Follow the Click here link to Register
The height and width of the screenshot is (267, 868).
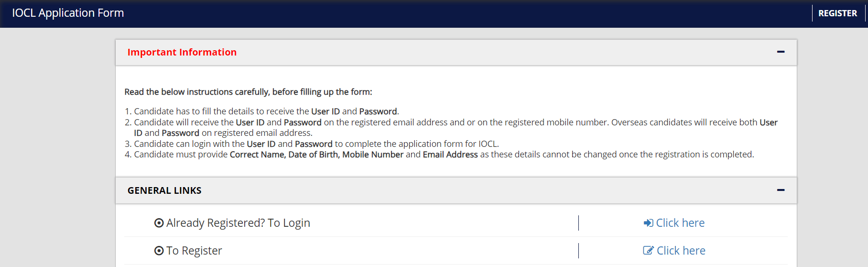click(x=681, y=251)
